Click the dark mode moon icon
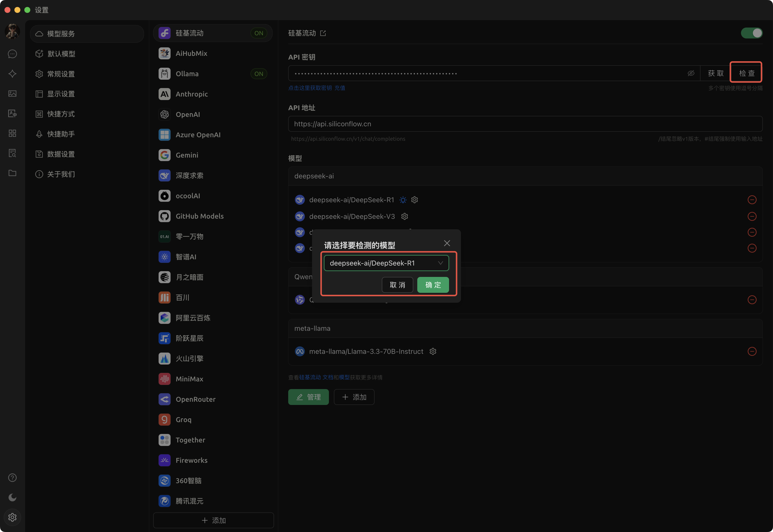Screen dimensions: 773x532 [x=12, y=497]
